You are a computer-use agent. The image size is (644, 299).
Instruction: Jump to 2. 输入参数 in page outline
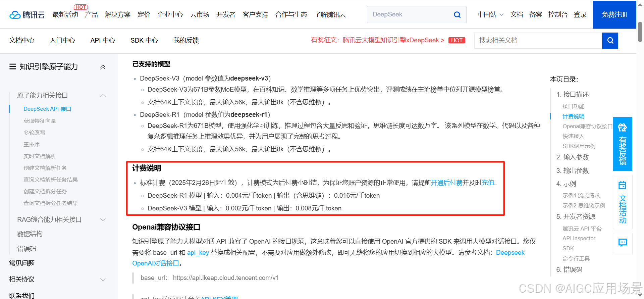click(x=573, y=157)
